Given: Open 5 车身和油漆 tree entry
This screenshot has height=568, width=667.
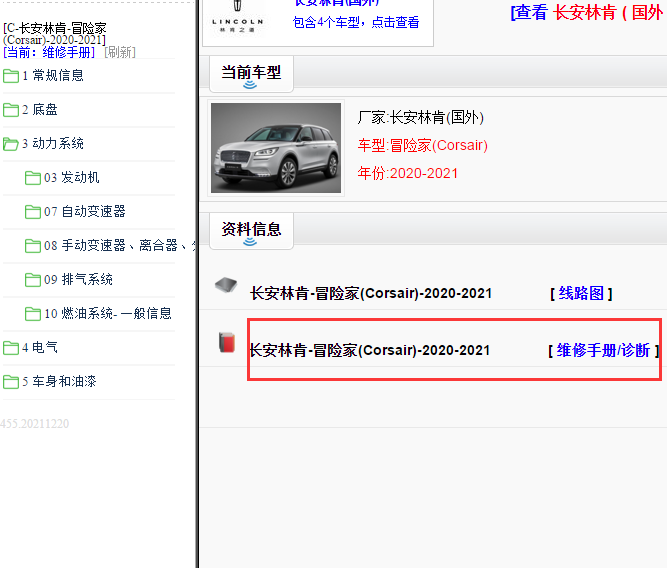Looking at the screenshot, I should coord(59,382).
